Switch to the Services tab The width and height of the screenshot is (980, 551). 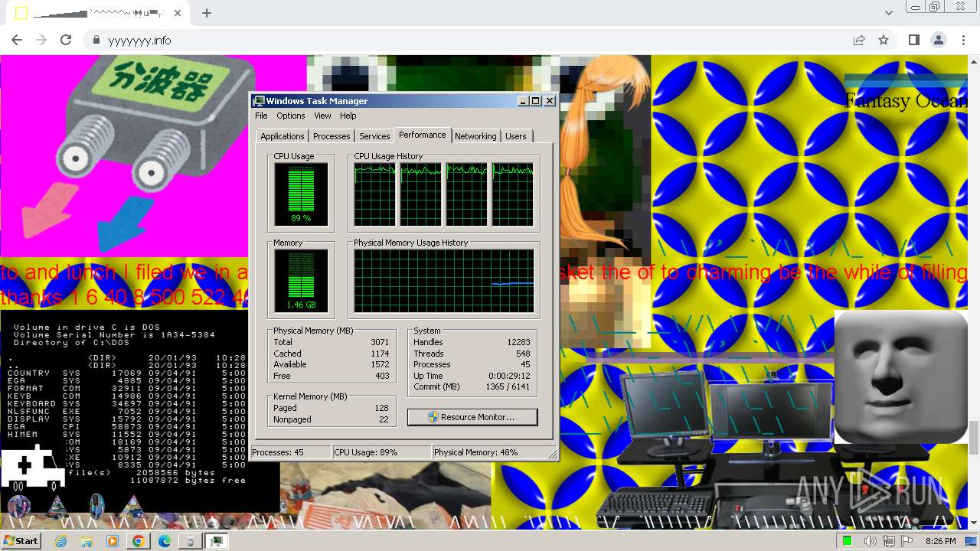click(x=374, y=136)
